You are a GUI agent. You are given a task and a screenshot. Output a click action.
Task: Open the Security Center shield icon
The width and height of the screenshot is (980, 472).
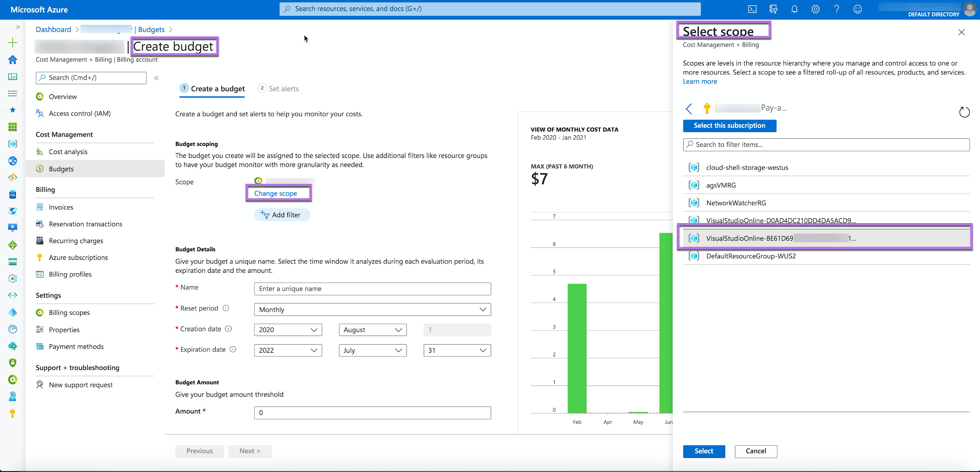(13, 363)
